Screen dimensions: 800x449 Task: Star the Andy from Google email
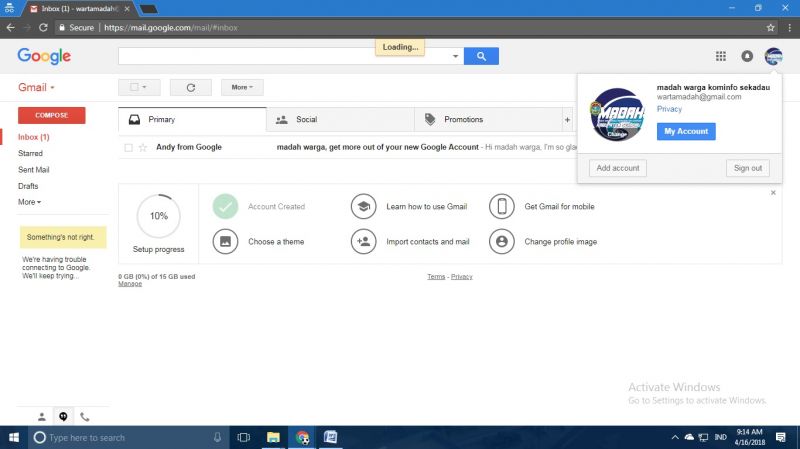[x=143, y=147]
